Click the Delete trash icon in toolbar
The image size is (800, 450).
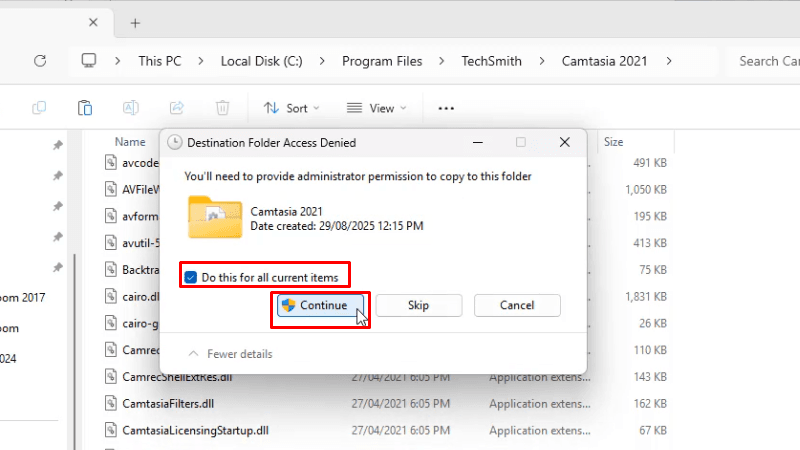point(223,108)
